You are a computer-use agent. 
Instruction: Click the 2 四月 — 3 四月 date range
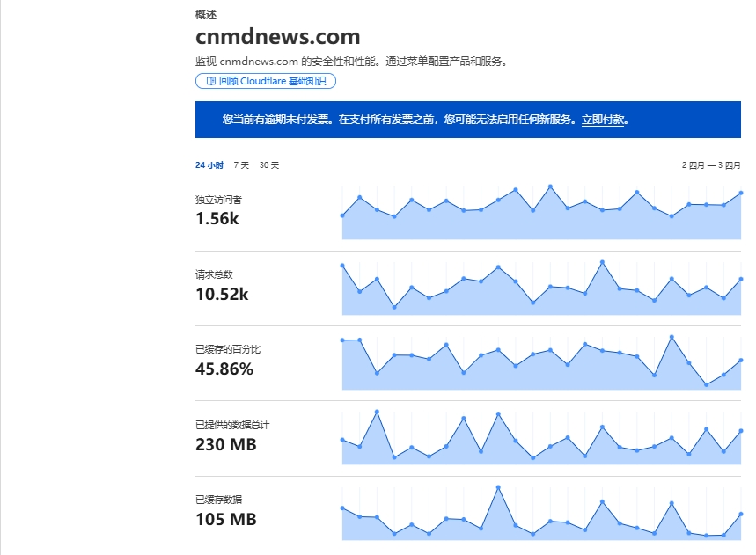pos(709,164)
